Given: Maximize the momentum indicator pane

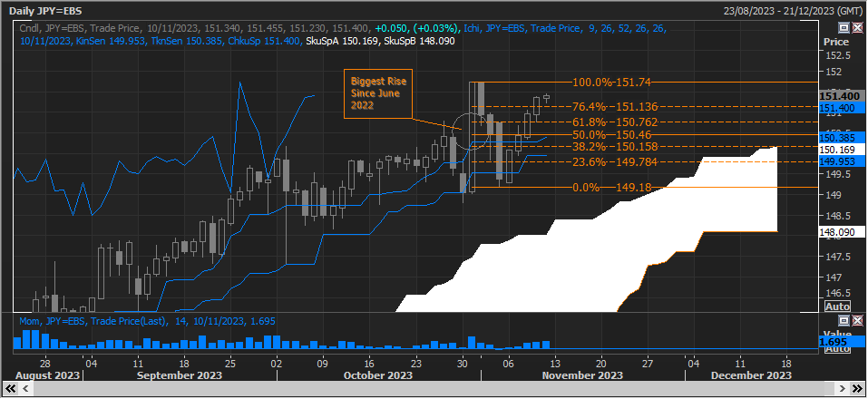Looking at the screenshot, I should (844, 320).
